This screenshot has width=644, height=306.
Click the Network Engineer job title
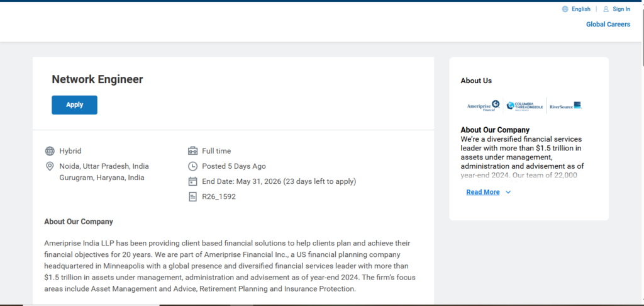click(97, 79)
